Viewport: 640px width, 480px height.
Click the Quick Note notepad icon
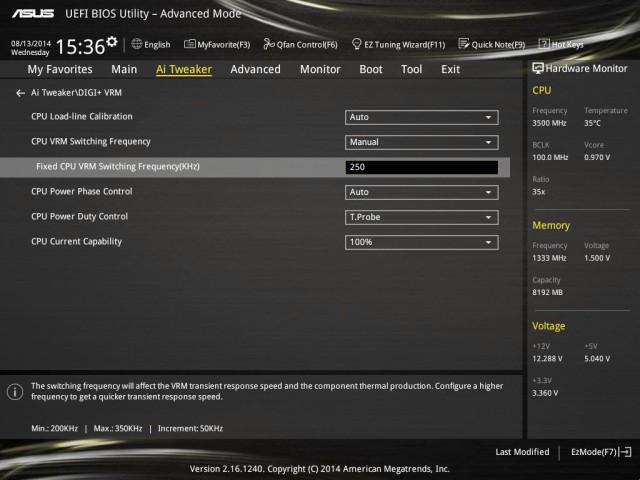[464, 44]
